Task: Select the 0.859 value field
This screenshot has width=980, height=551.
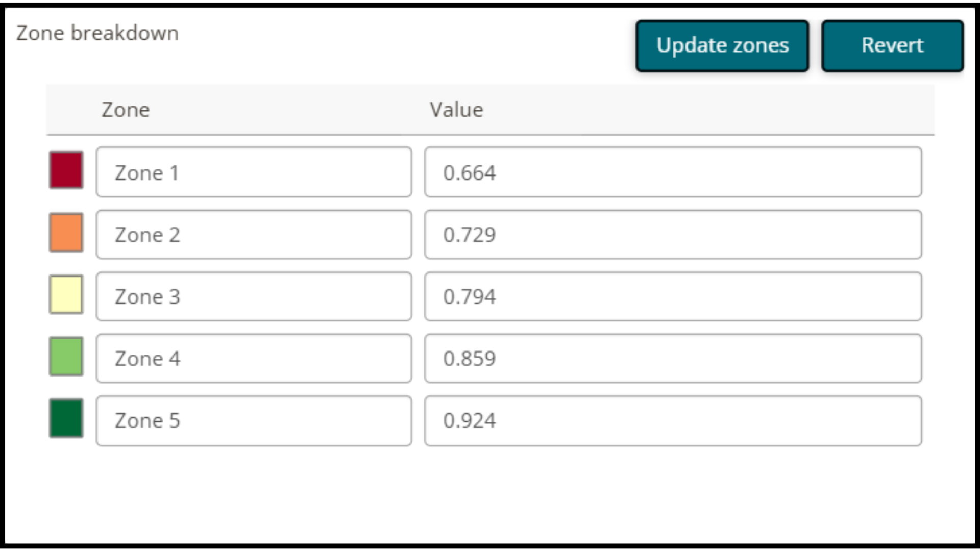Action: (673, 358)
